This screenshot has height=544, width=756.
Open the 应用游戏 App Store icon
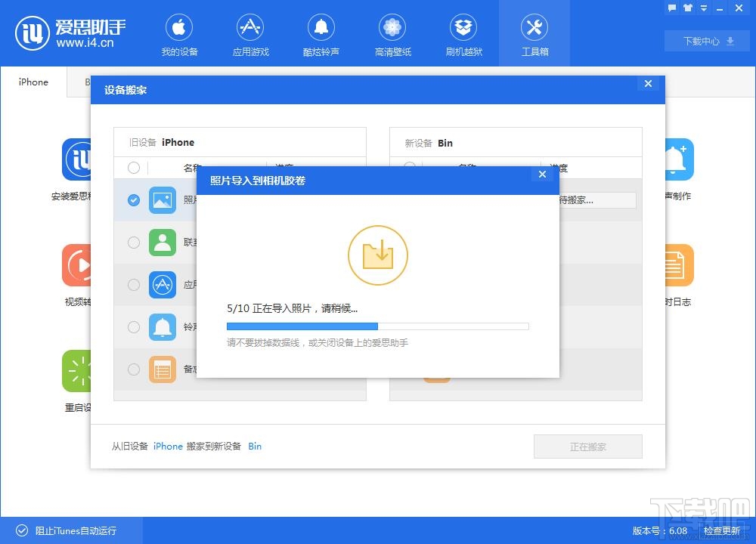coord(250,33)
